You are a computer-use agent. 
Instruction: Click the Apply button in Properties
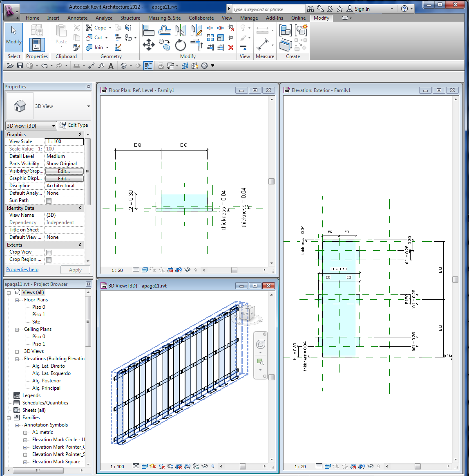pos(75,269)
